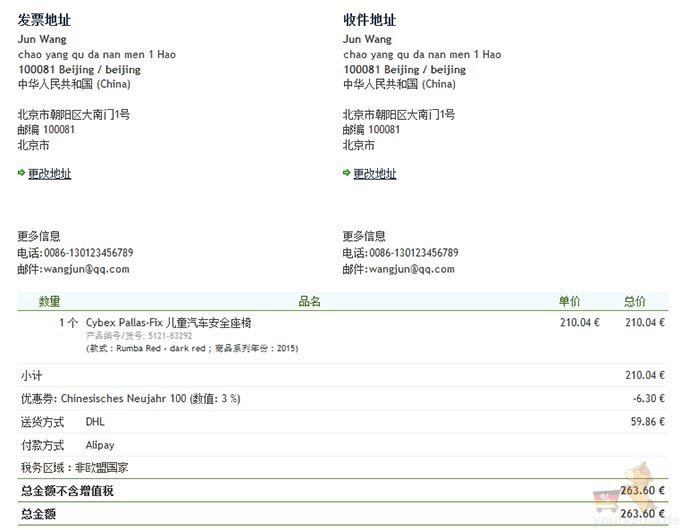Click invoice name Jun Wang
Screen dimensions: 680x530
click(42, 39)
